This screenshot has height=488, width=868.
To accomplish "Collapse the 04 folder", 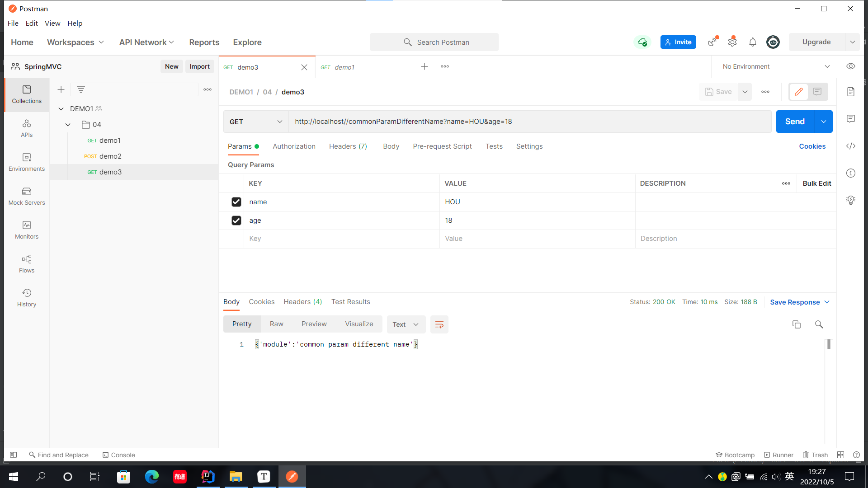I will pyautogui.click(x=68, y=125).
